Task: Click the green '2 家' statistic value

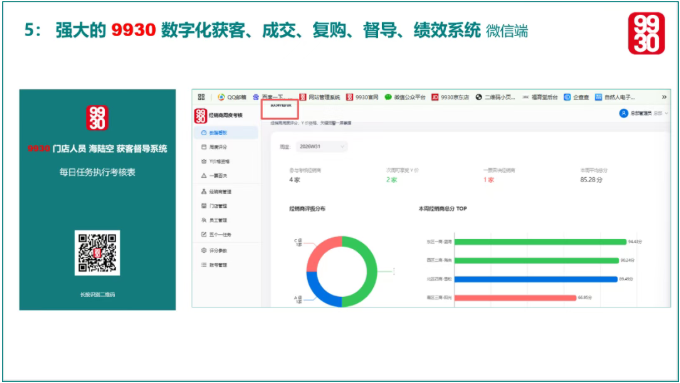Action: point(392,180)
